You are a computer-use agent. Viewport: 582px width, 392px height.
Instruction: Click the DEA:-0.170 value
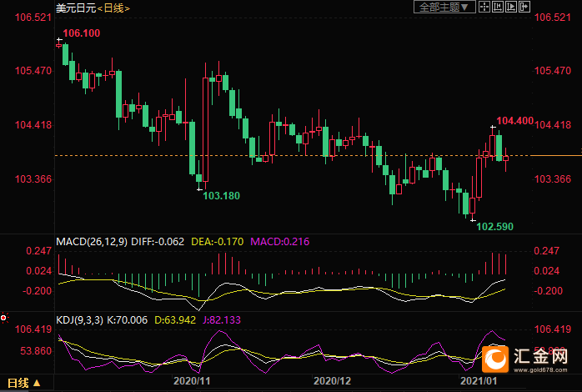point(217,242)
